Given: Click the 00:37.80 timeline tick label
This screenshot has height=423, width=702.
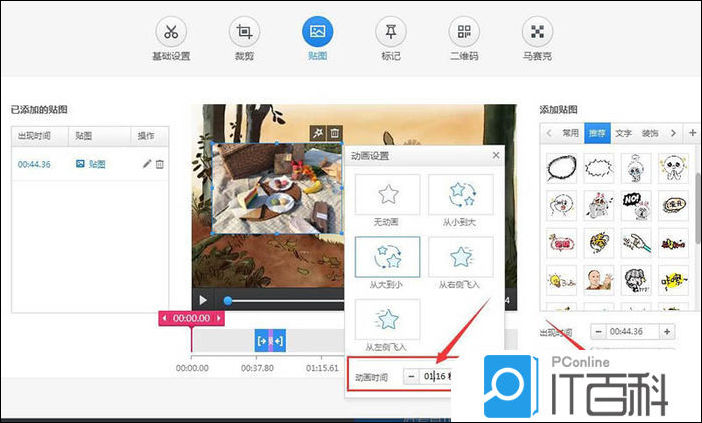Looking at the screenshot, I should pos(257,368).
